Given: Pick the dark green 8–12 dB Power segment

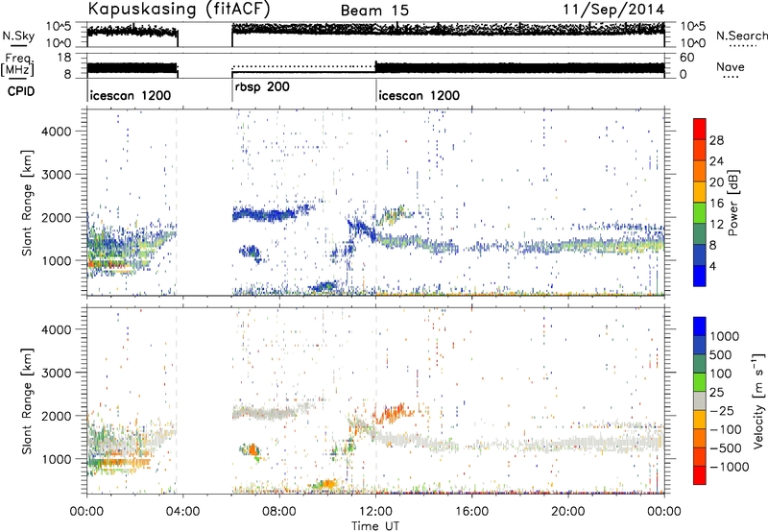Looking at the screenshot, I should click(x=700, y=234).
